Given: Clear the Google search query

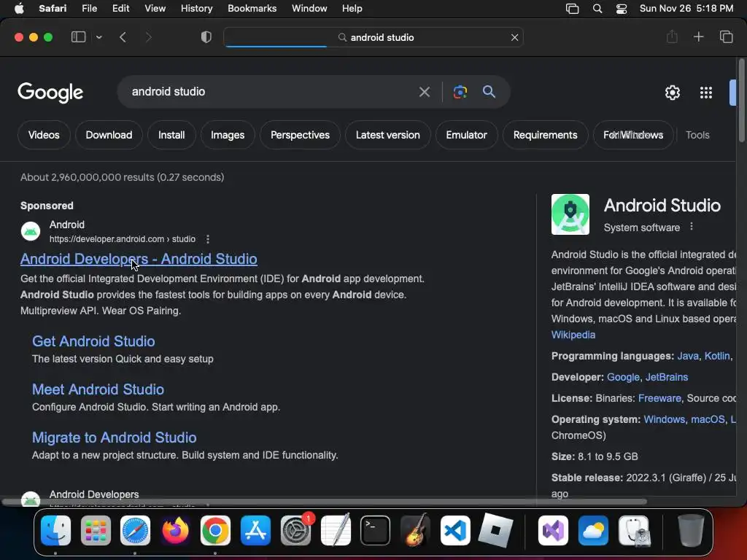Looking at the screenshot, I should [x=425, y=92].
